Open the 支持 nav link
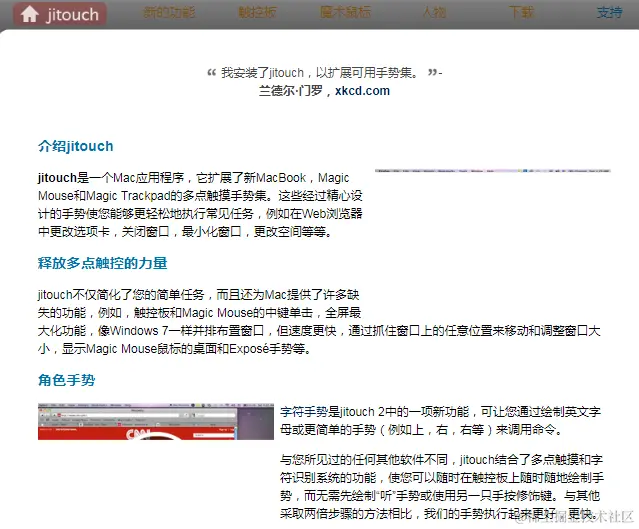This screenshot has height=529, width=639. click(609, 12)
